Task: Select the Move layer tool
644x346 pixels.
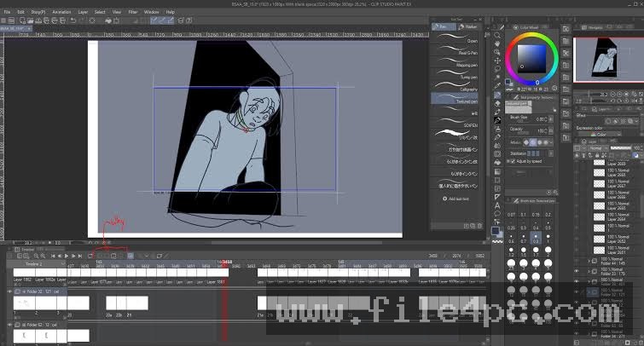Action: click(497, 61)
